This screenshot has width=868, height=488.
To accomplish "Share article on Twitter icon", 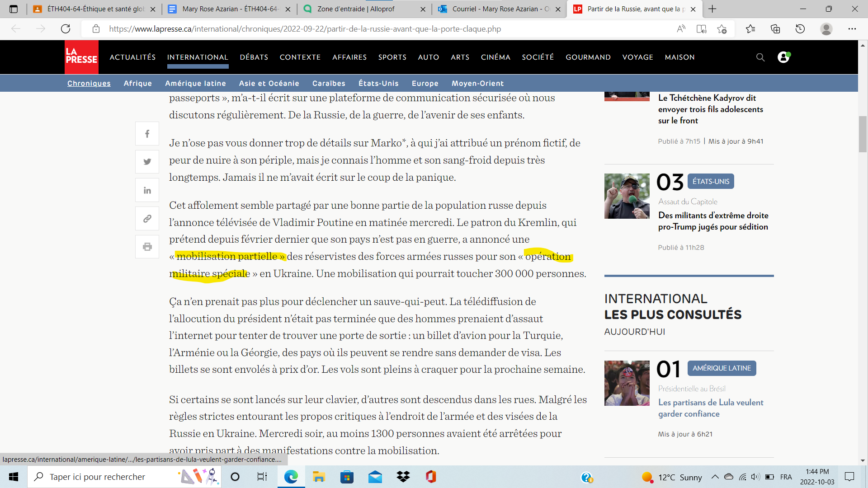I will pos(147,162).
